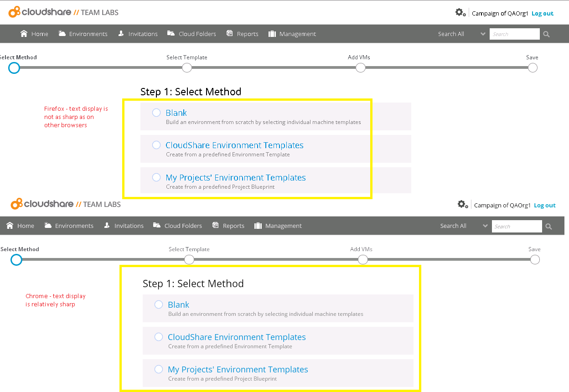Click CloudShare Team Labs logo in upper Firefox page
This screenshot has height=392, width=569.
pyautogui.click(x=63, y=12)
